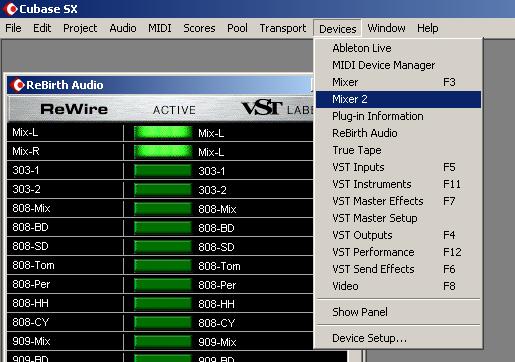Screen dimensions: 515x362
Task: Open Device Setup... from the menu
Action: 398,338
